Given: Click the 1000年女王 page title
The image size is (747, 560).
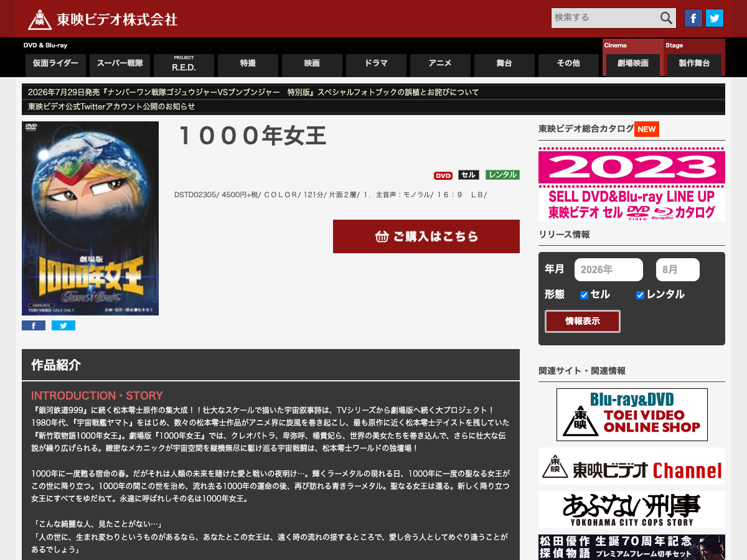Looking at the screenshot, I should pyautogui.click(x=251, y=136).
